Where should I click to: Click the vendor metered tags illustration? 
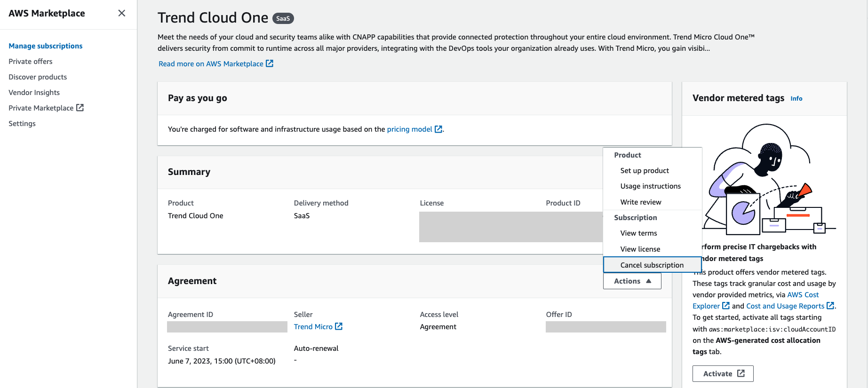pos(769,179)
